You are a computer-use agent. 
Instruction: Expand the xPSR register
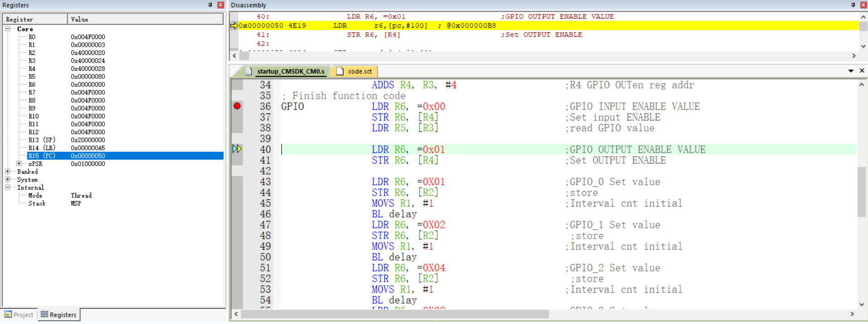[x=19, y=164]
